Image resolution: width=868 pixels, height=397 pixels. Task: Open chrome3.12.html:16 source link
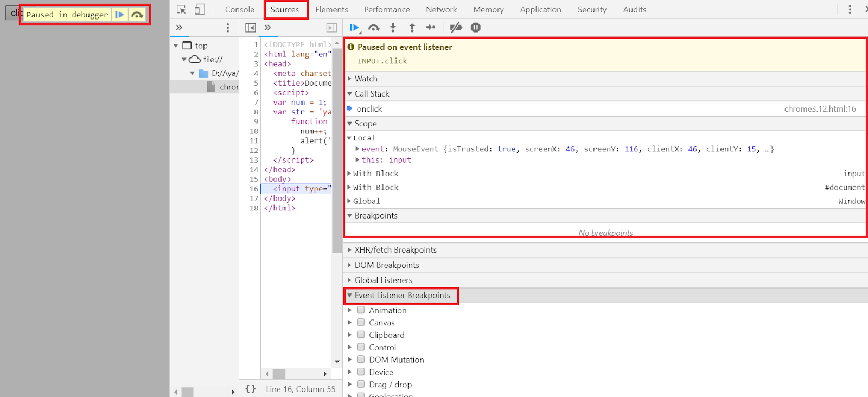click(x=820, y=109)
